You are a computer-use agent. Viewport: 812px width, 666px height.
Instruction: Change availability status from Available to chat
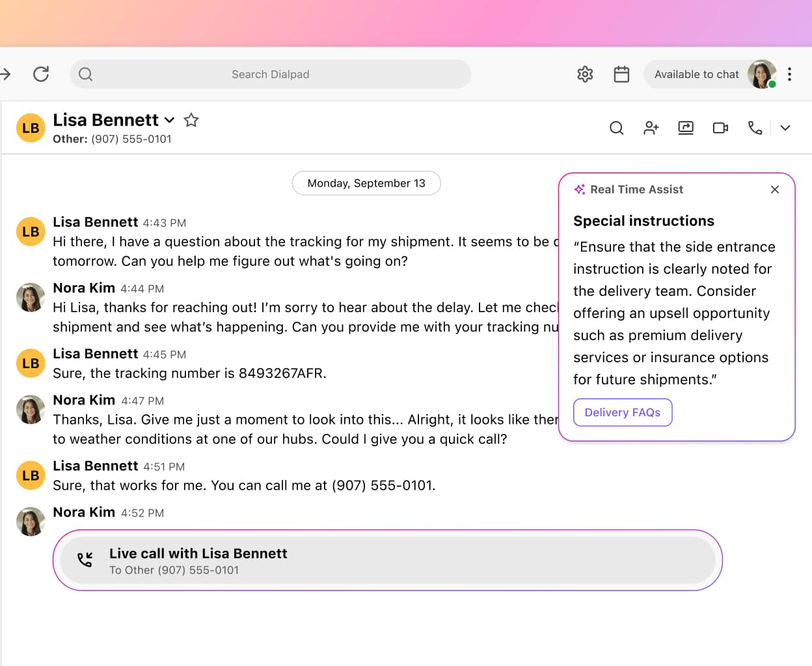(x=697, y=74)
